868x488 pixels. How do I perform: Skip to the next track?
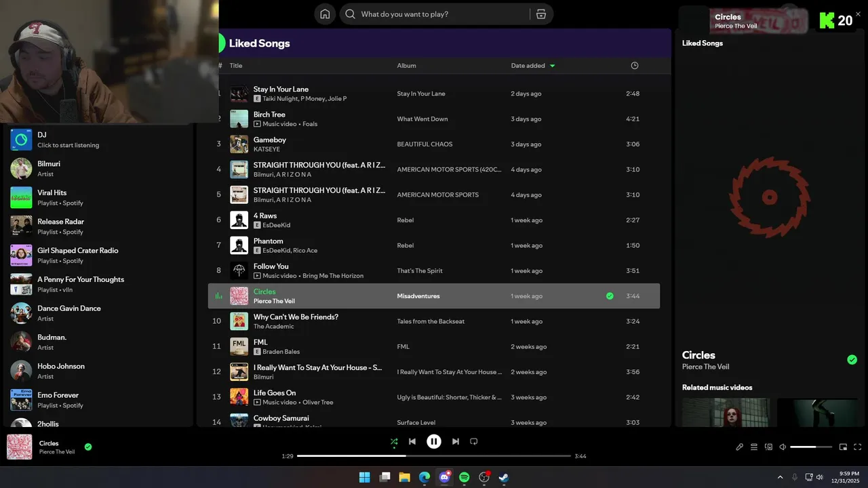[x=456, y=441]
